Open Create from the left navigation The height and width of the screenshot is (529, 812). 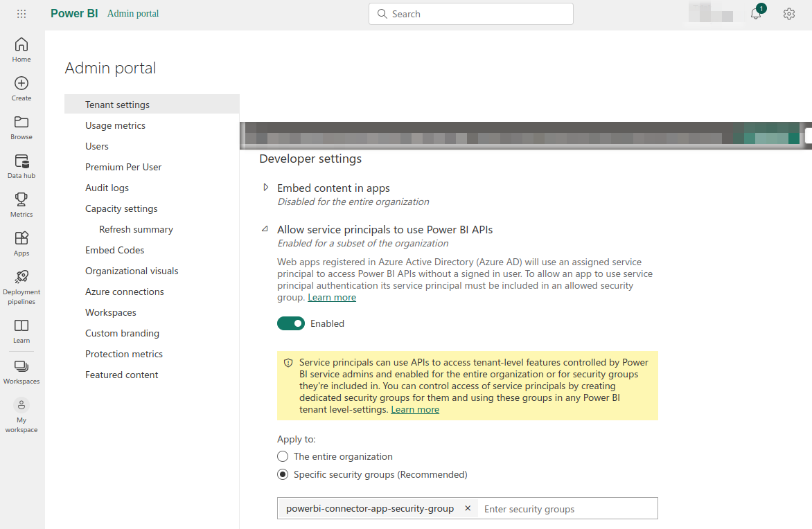(21, 89)
